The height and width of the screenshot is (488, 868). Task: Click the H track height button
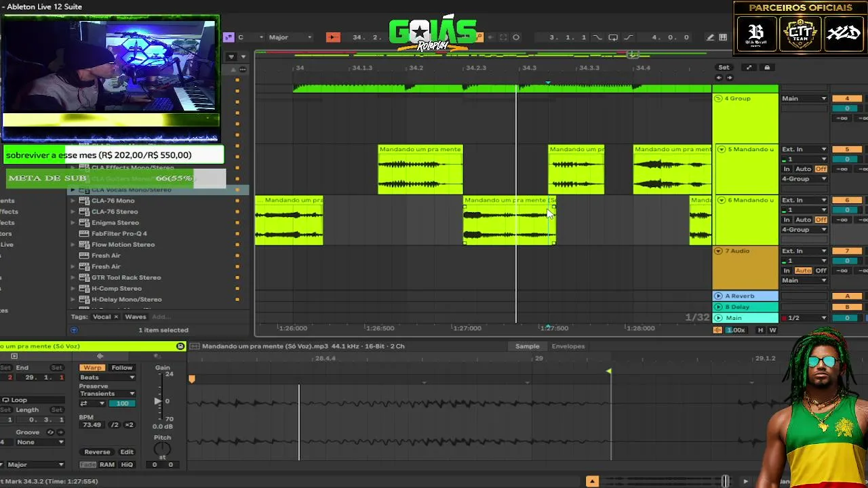coord(760,330)
